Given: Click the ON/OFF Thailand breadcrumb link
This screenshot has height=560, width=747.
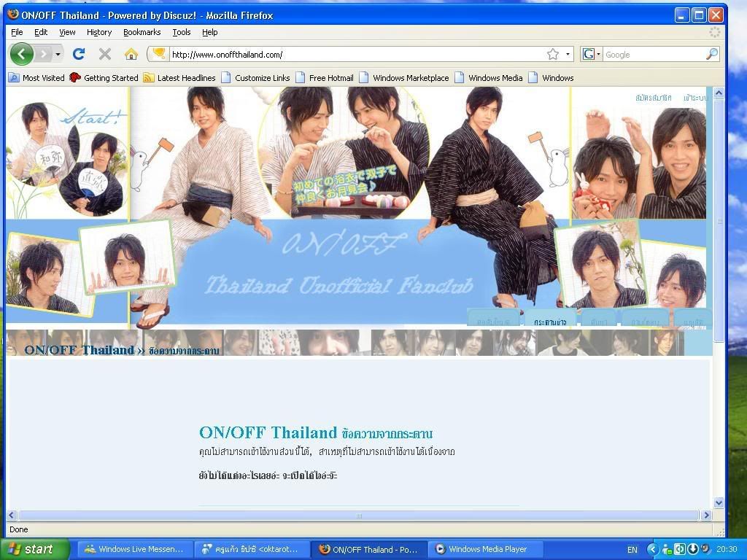Looking at the screenshot, I should click(x=79, y=350).
